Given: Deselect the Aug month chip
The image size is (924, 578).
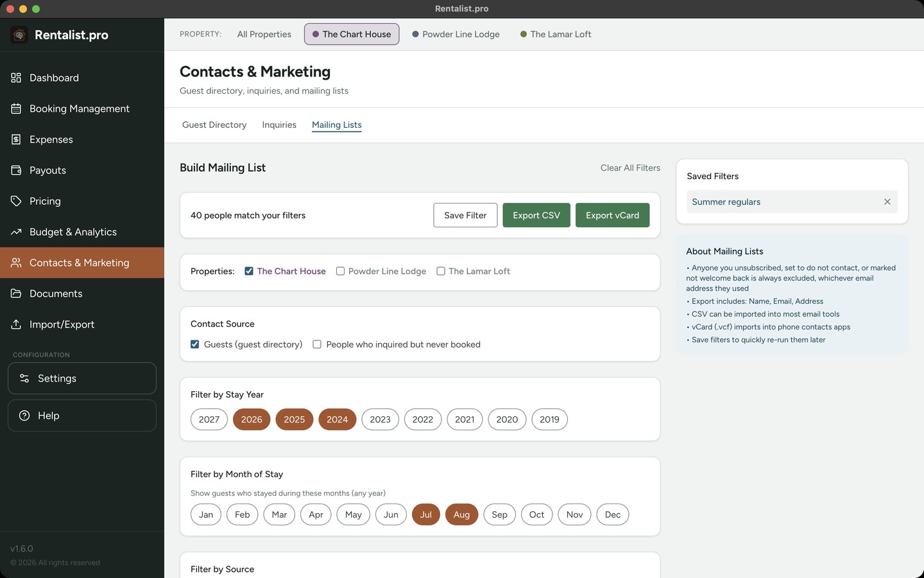Looking at the screenshot, I should pyautogui.click(x=462, y=514).
